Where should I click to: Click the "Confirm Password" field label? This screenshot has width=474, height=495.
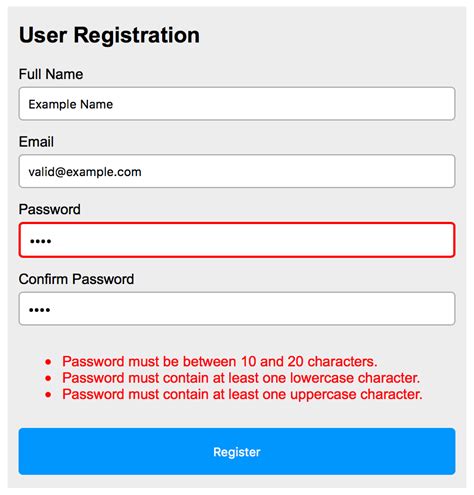pyautogui.click(x=76, y=279)
